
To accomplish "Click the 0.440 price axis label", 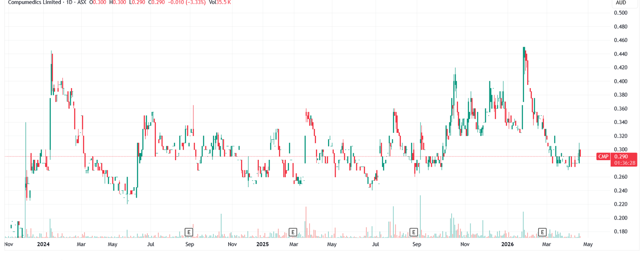I will point(621,54).
